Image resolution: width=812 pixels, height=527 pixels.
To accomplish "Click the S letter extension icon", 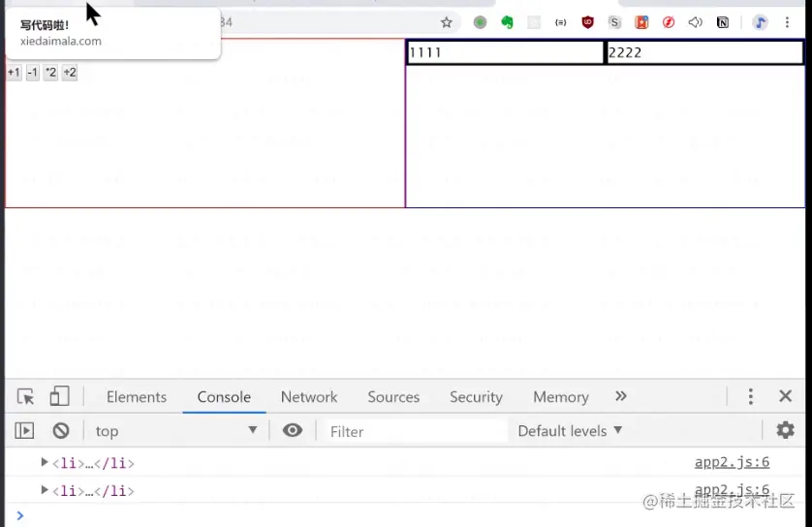I will 614,22.
